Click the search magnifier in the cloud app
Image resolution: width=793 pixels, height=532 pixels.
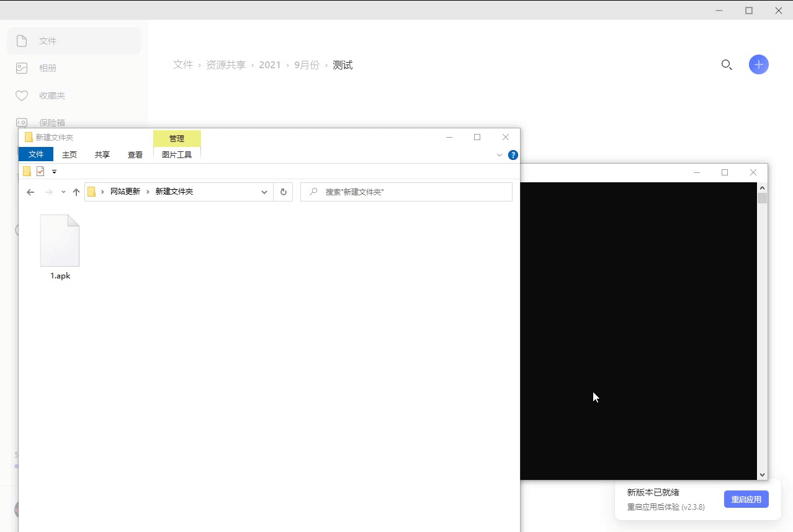726,64
